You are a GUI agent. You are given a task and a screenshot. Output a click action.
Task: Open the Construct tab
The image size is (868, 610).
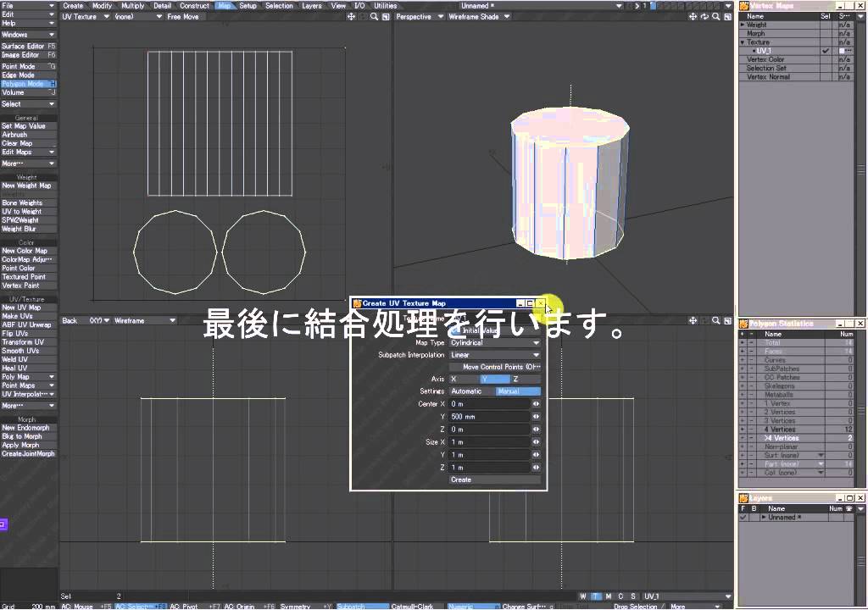click(194, 6)
